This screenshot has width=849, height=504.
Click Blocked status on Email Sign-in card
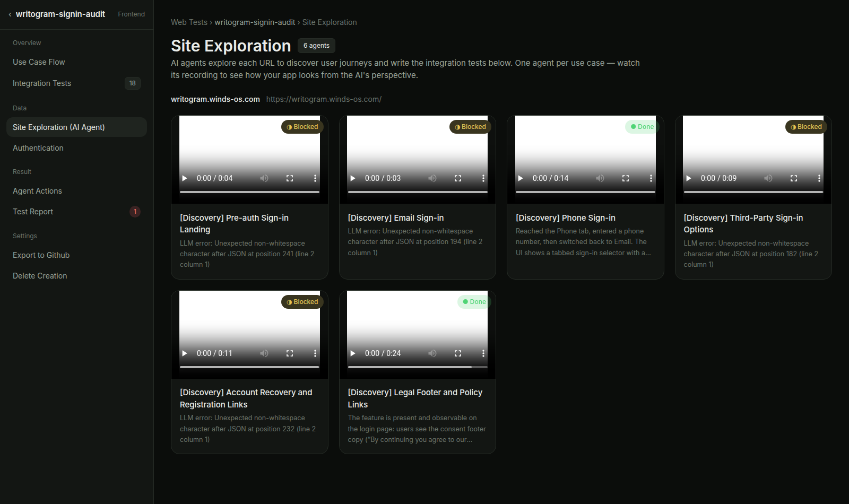point(471,127)
